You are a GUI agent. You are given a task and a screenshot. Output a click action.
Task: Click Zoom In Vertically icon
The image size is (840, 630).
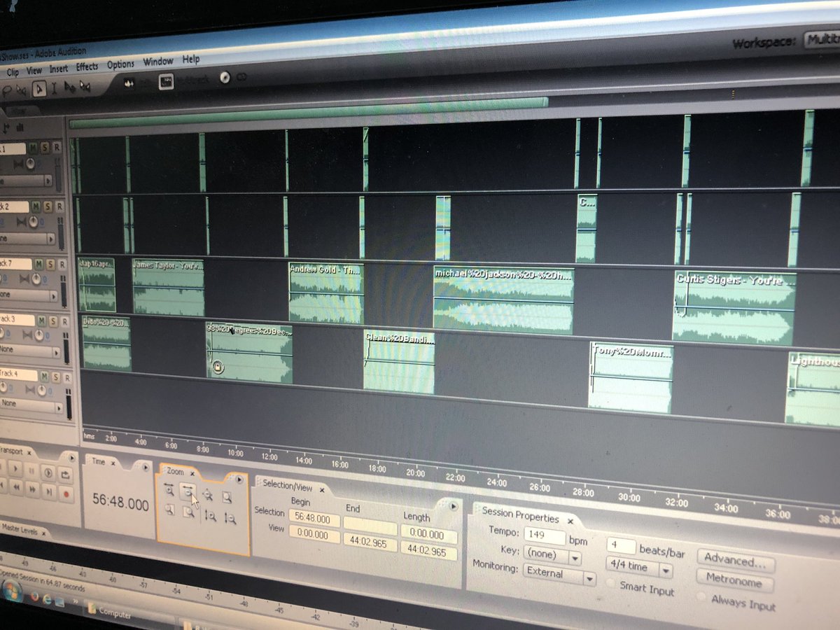[210, 516]
